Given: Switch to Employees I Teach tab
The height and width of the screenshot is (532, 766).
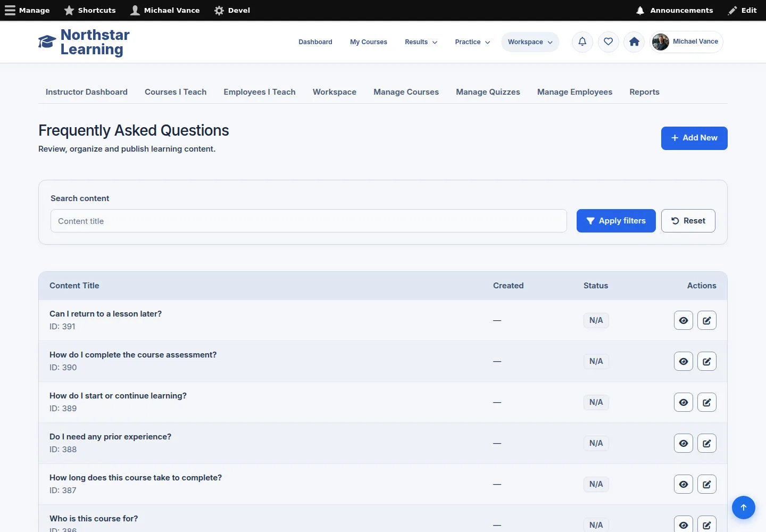Looking at the screenshot, I should pos(260,92).
